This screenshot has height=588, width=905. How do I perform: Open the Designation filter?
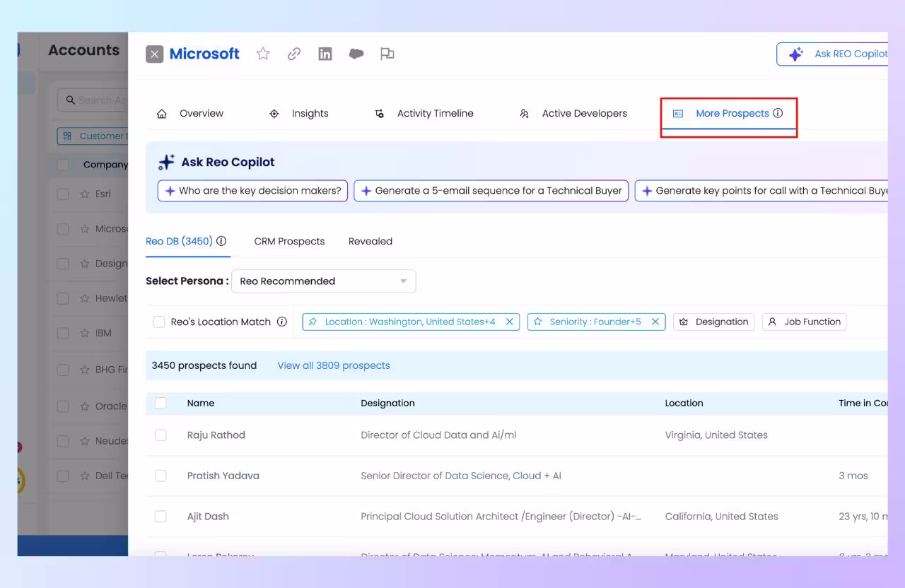(713, 322)
